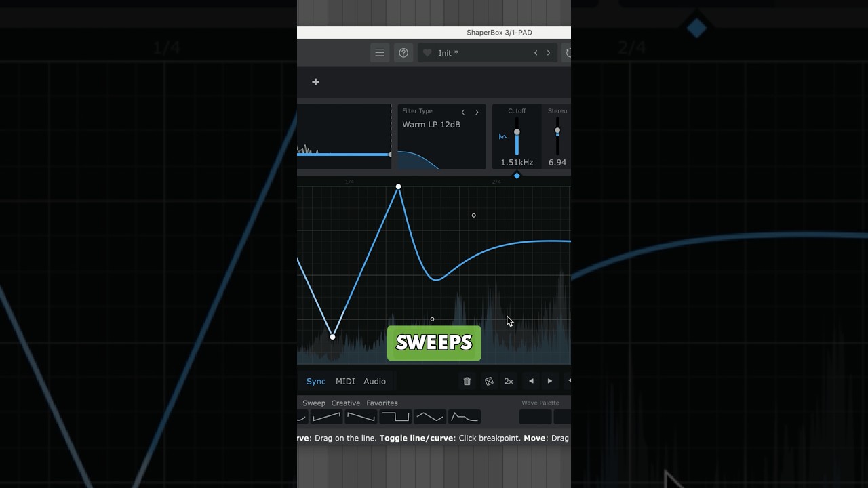Click the 1.51kHz cutoff value

pyautogui.click(x=517, y=163)
